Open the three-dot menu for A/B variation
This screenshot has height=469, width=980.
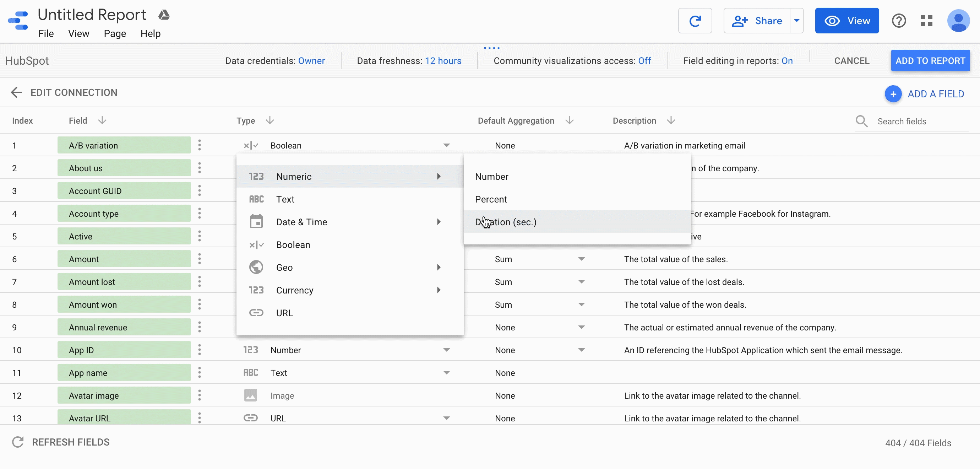tap(199, 145)
